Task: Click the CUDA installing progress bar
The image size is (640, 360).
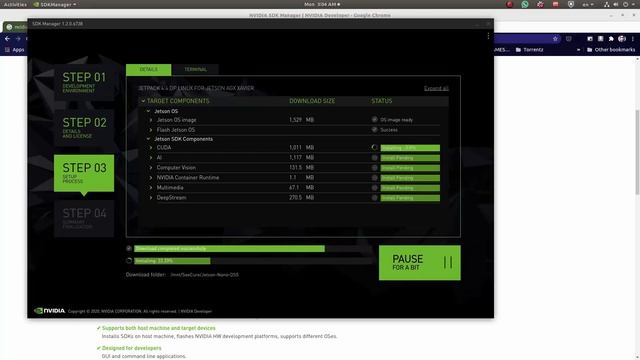Action: [410, 148]
